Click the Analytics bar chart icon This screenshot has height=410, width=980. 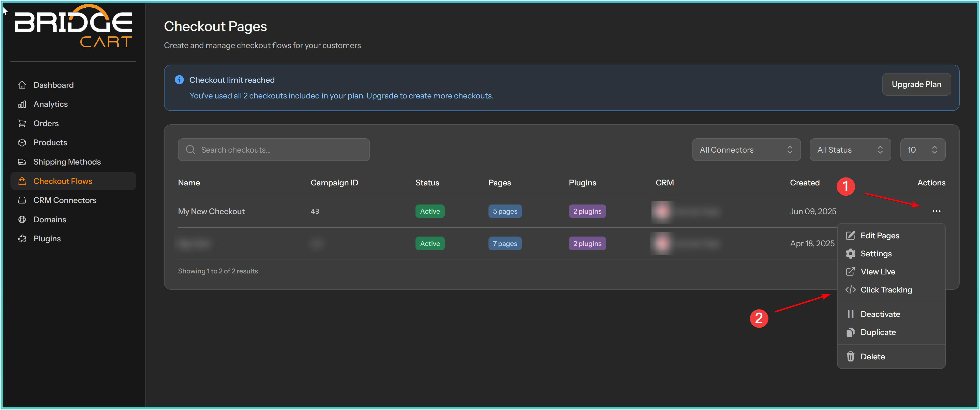point(22,104)
